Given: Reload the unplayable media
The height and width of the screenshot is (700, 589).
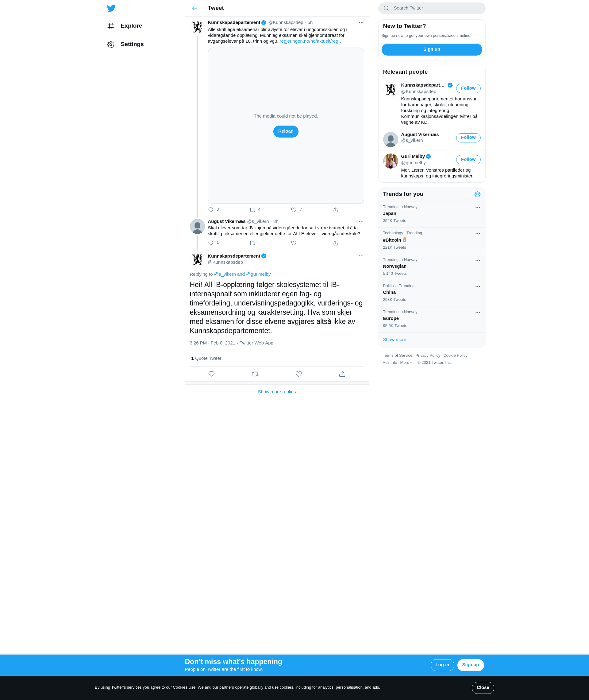Looking at the screenshot, I should [x=286, y=131].
